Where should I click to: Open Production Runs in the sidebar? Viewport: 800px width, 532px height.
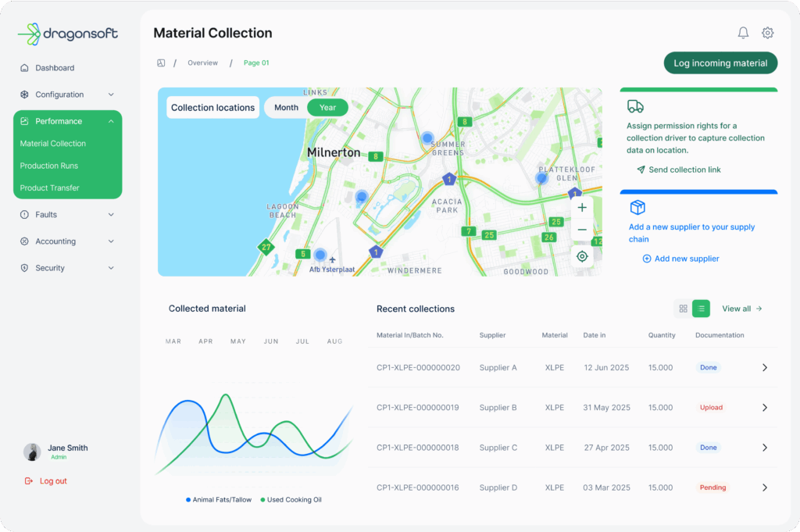[x=49, y=166]
